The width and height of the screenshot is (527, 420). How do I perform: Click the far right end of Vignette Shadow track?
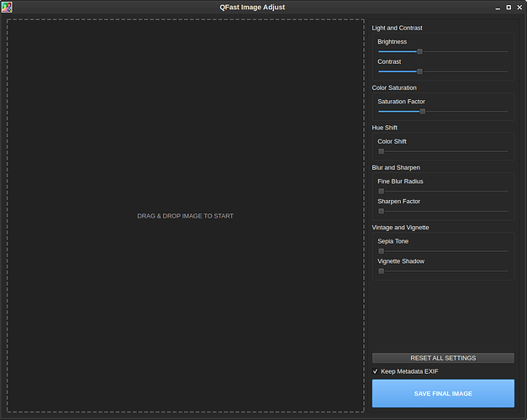coord(506,270)
